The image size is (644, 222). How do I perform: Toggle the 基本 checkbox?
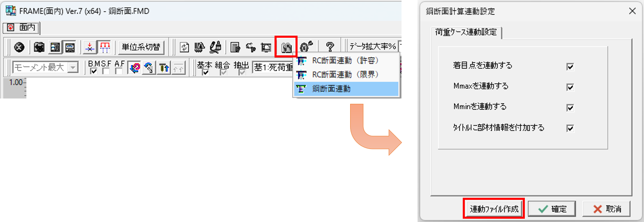(x=205, y=72)
